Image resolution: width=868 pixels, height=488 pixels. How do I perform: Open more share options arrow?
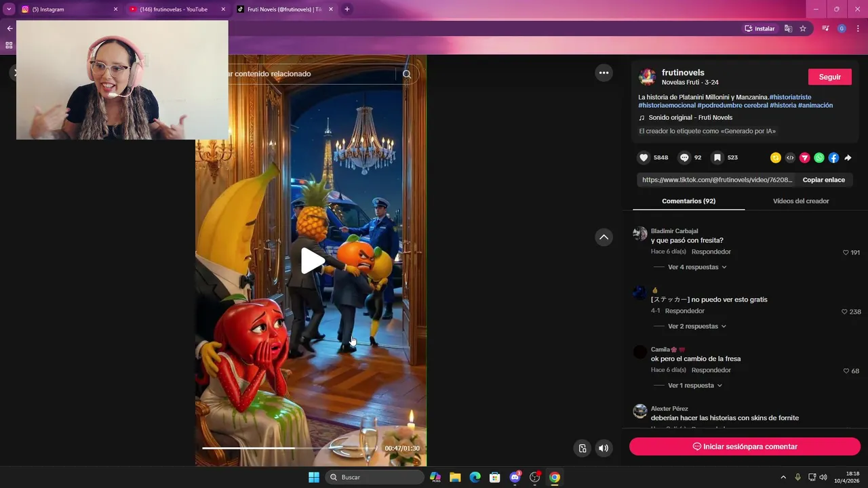click(848, 158)
